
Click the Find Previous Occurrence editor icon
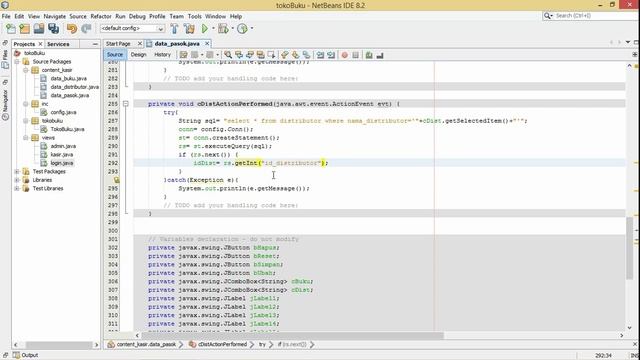[x=239, y=55]
